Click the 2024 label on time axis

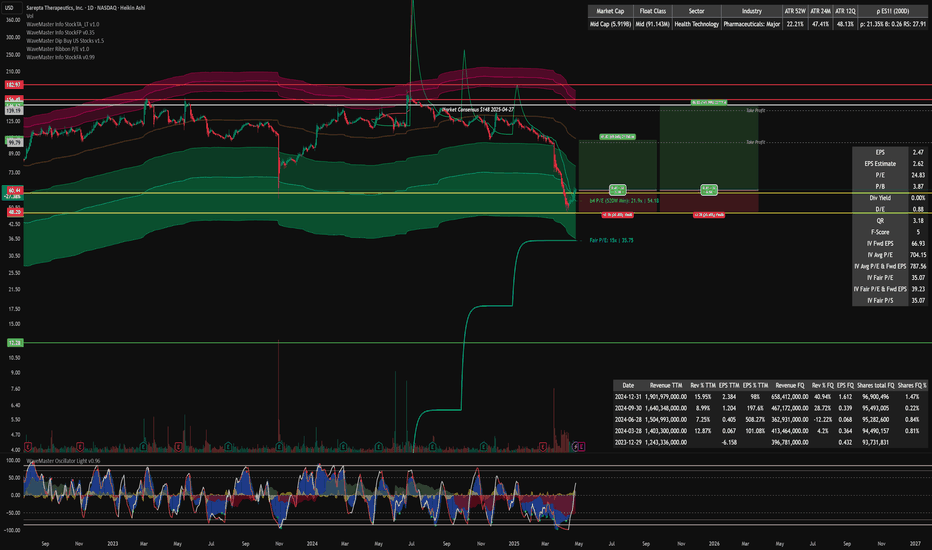pyautogui.click(x=312, y=543)
